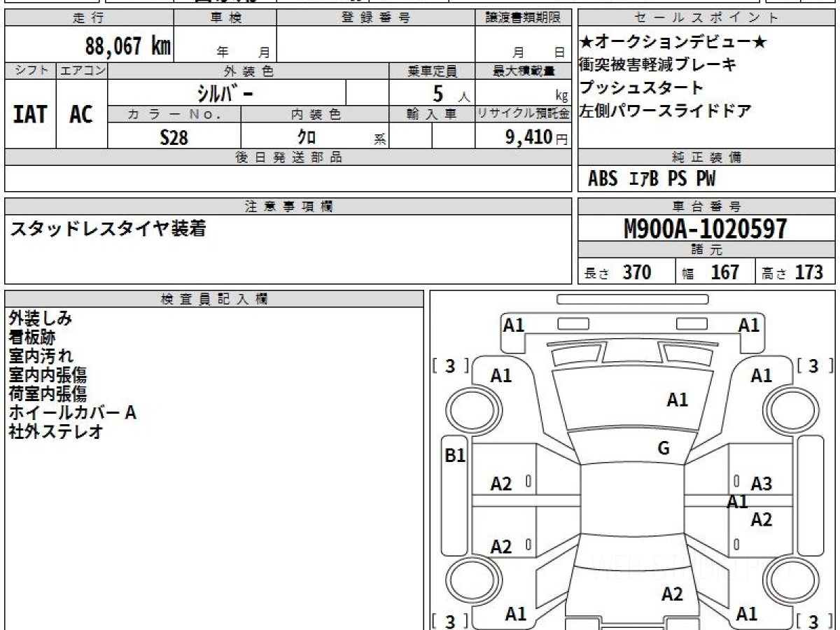Select the 9,410円 recycle deposit value
840x630 pixels.
coord(536,137)
